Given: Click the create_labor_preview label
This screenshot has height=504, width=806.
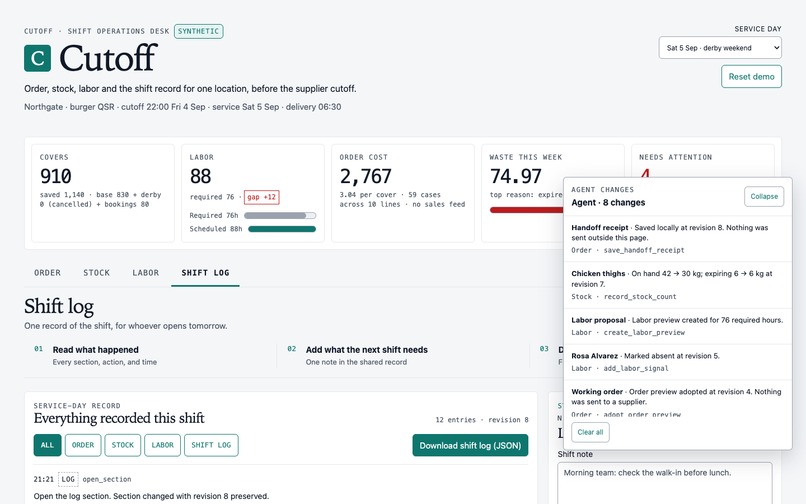Looking at the screenshot, I should click(x=644, y=333).
